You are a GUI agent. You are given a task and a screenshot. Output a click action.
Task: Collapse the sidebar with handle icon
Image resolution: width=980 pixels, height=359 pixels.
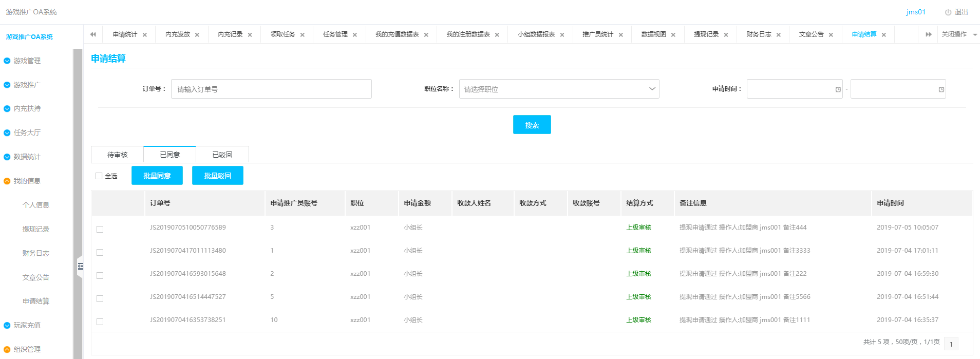pos(80,266)
